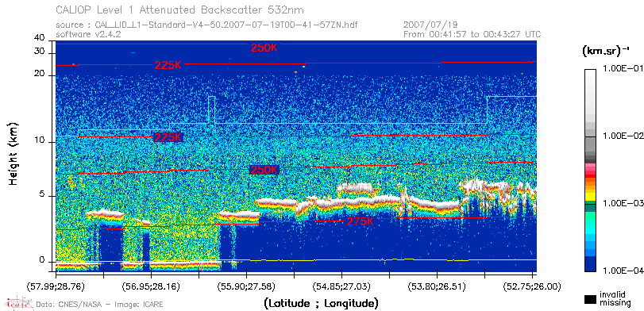Click the '225K' label near 10 km
This screenshot has width=644, height=311.
(168, 137)
